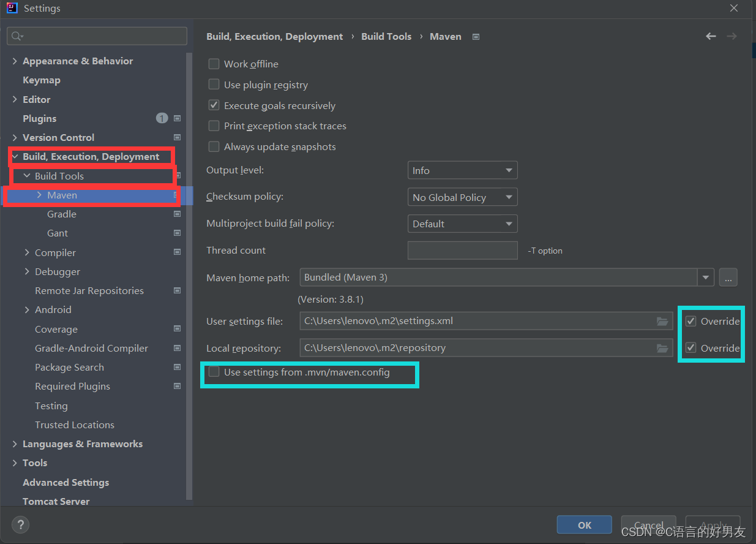
Task: Focus the settings search field
Action: (97, 36)
